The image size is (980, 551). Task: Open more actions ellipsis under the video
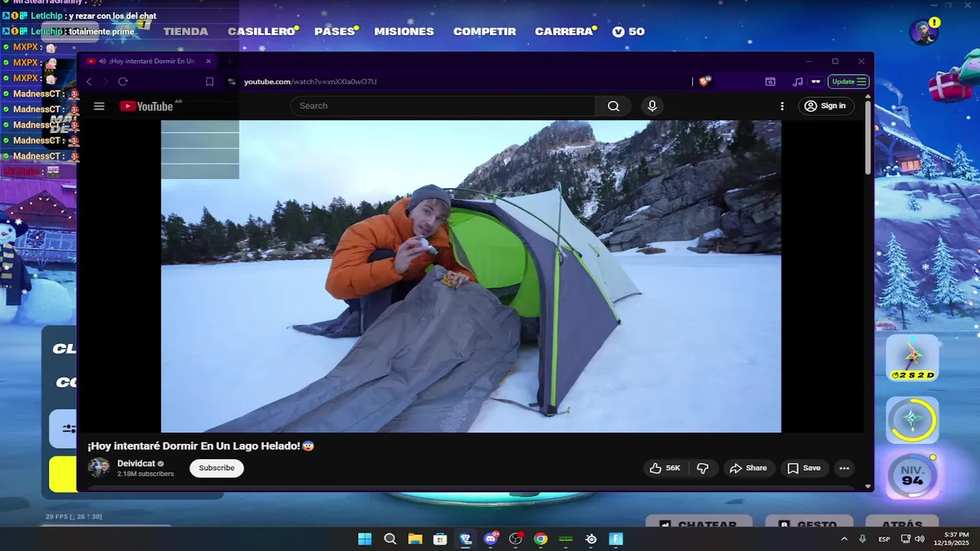click(x=844, y=468)
